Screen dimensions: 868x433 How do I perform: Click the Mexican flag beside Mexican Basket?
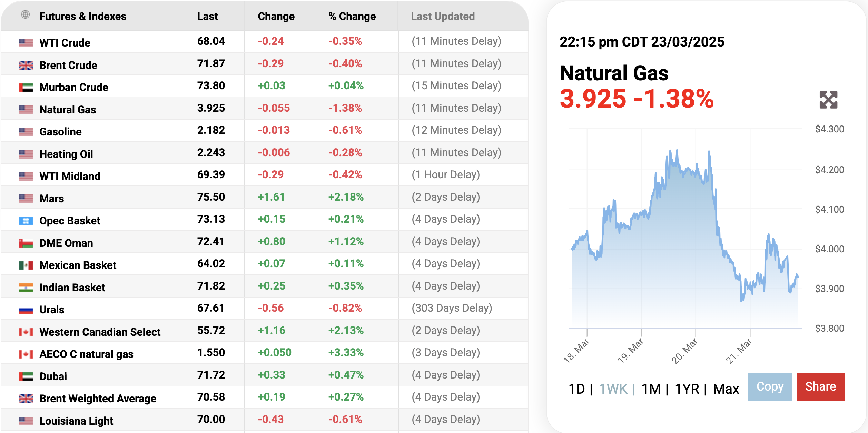[26, 265]
